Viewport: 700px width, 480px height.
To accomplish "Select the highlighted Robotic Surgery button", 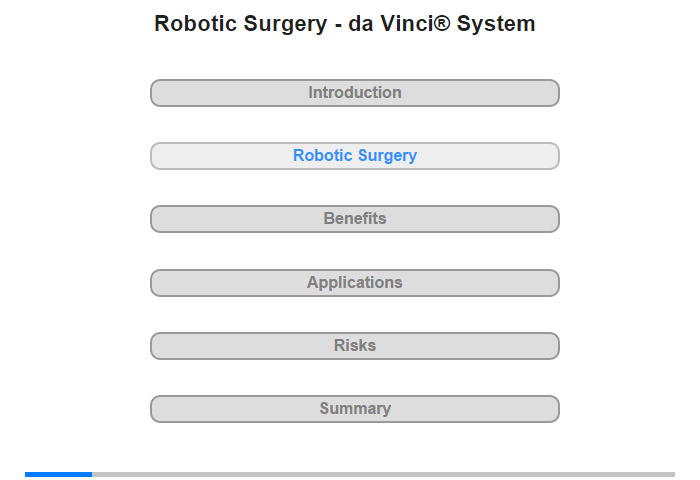I will click(x=355, y=156).
